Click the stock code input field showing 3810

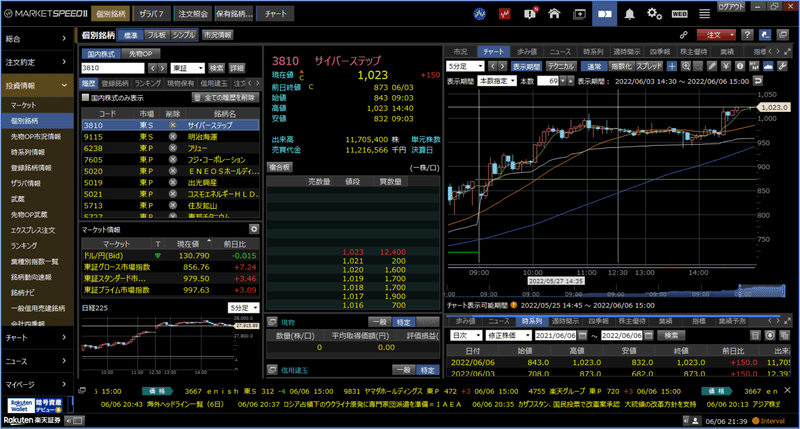[x=113, y=68]
